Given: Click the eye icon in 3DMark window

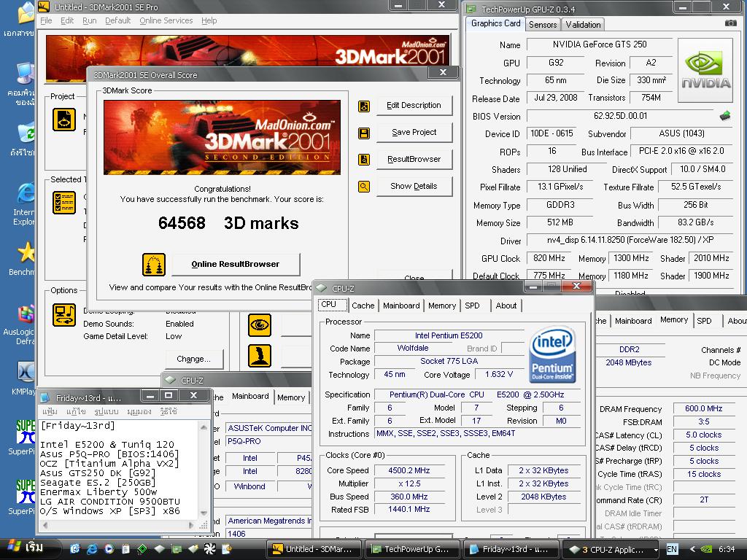Looking at the screenshot, I should [260, 325].
